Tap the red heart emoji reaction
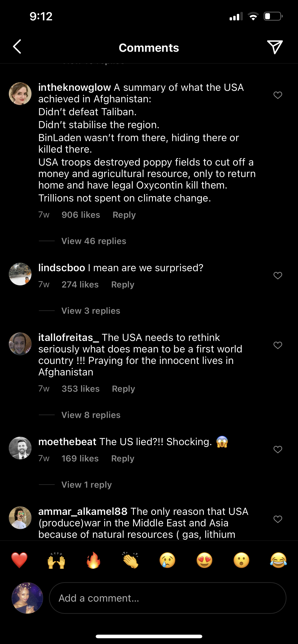This screenshot has height=644, width=298. (19, 560)
